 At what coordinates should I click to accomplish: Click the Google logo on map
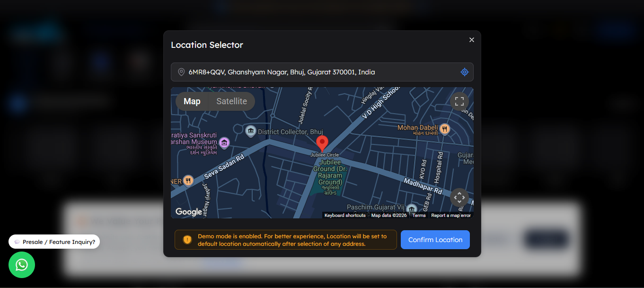(x=188, y=212)
